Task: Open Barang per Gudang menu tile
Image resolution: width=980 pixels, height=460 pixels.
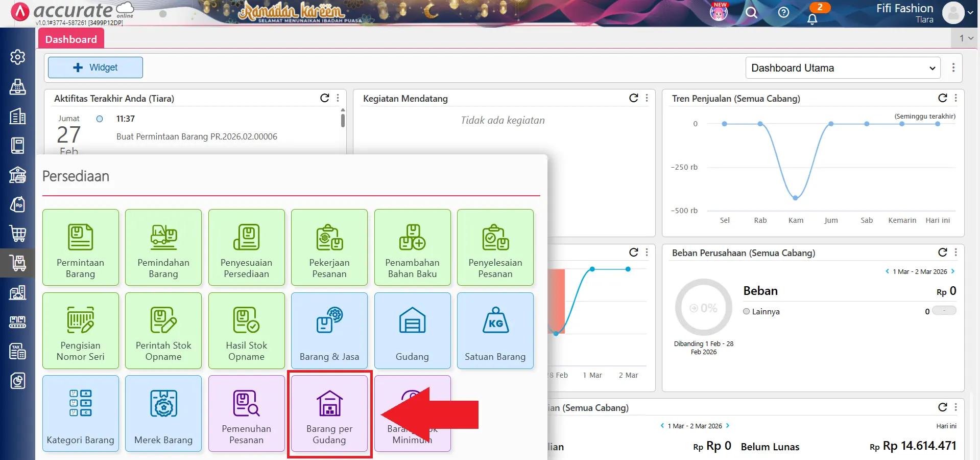Action: point(329,413)
